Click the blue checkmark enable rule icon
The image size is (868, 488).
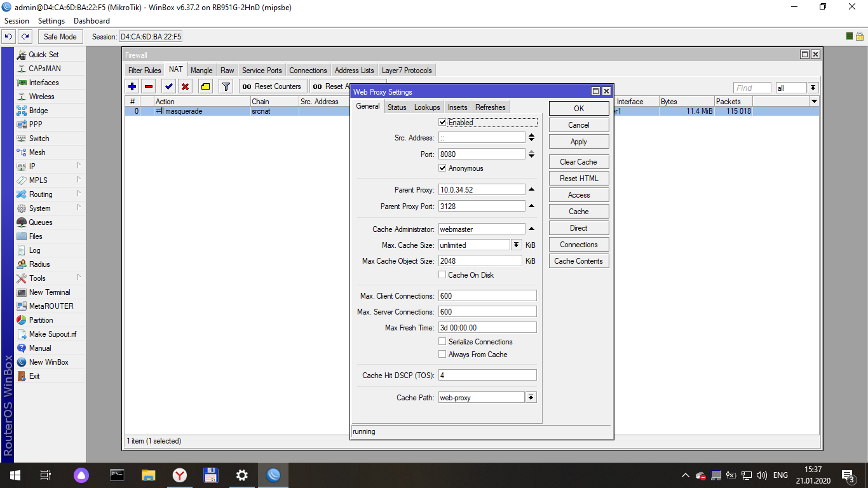(x=168, y=86)
